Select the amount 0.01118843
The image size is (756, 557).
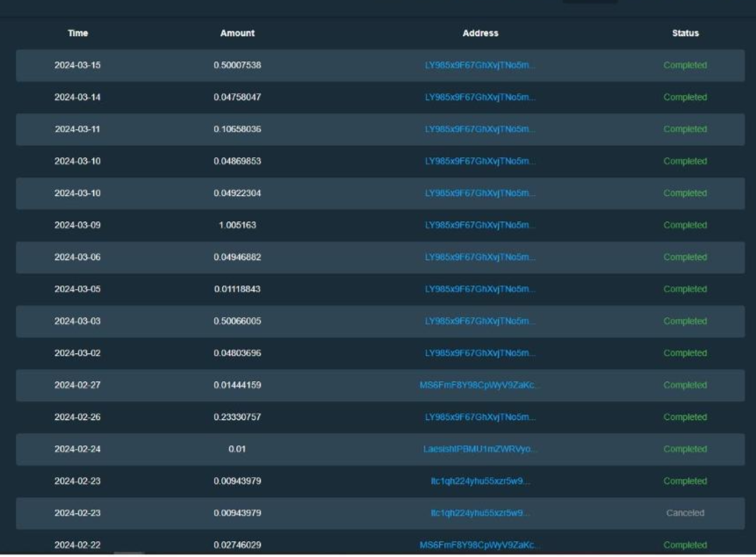237,289
